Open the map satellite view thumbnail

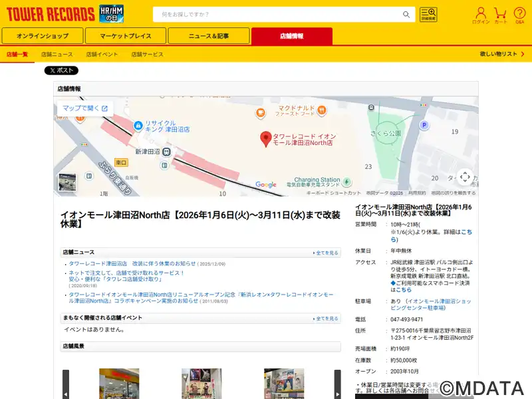click(67, 182)
